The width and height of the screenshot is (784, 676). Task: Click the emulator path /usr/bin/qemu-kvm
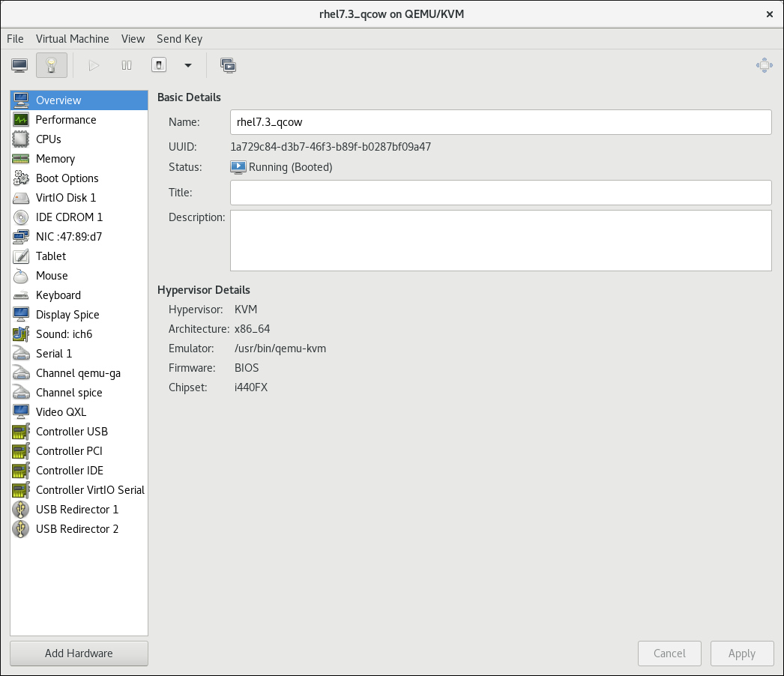pyautogui.click(x=280, y=348)
